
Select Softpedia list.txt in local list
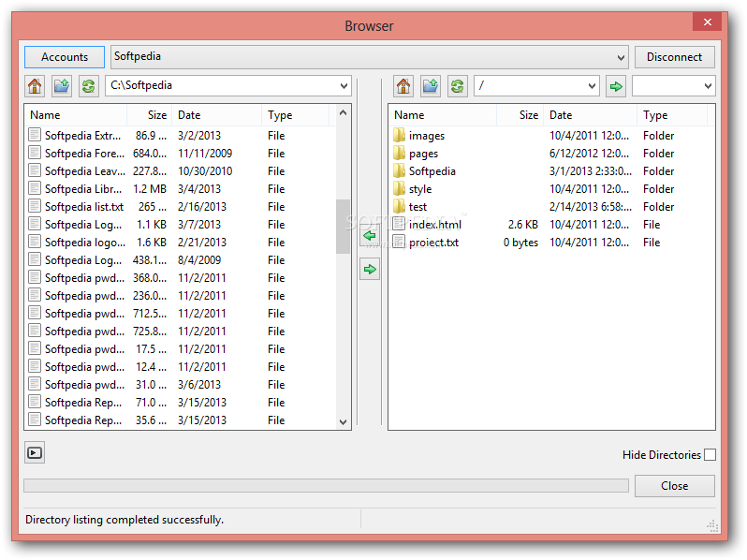tap(84, 207)
